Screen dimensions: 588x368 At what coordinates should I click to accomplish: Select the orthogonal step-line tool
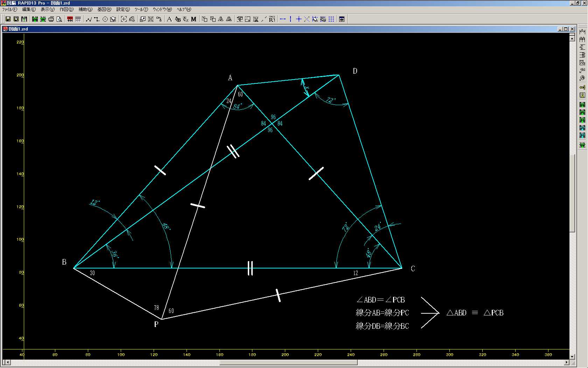pos(97,19)
